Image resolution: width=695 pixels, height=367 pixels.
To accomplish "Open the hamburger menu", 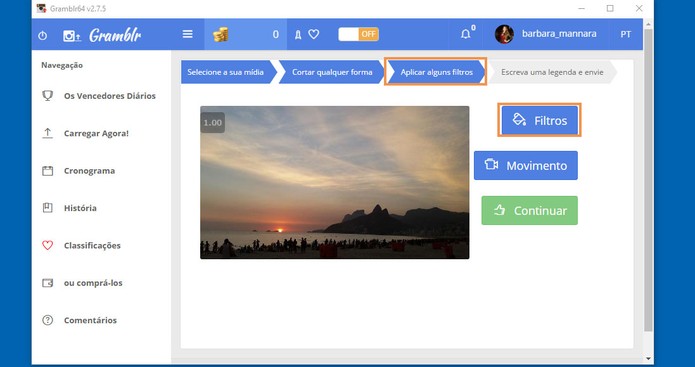I will pos(187,34).
